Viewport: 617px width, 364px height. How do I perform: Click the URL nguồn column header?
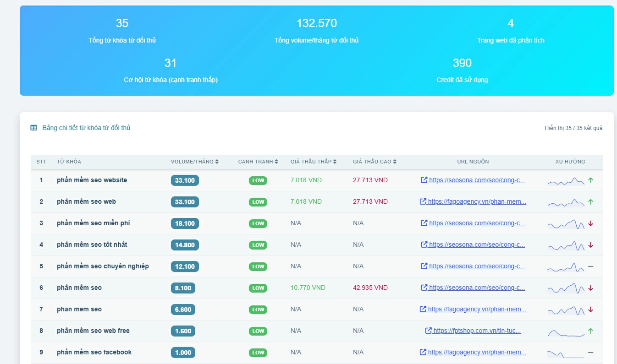click(473, 162)
